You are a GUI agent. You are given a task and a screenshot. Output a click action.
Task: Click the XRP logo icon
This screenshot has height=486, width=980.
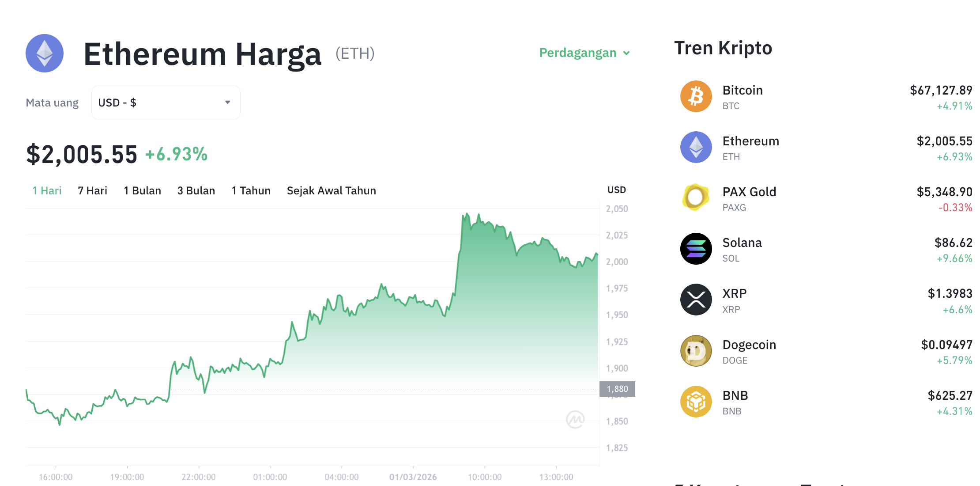click(x=696, y=300)
